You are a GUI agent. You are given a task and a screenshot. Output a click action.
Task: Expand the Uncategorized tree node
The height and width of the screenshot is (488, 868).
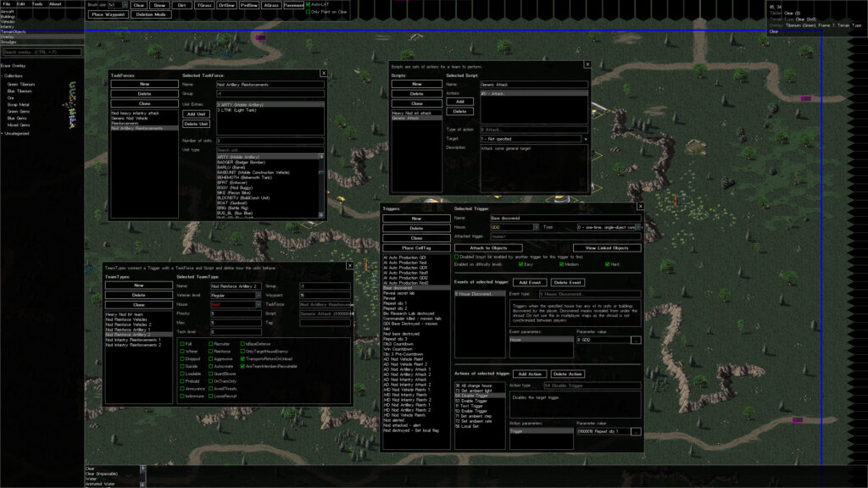[x=3, y=133]
